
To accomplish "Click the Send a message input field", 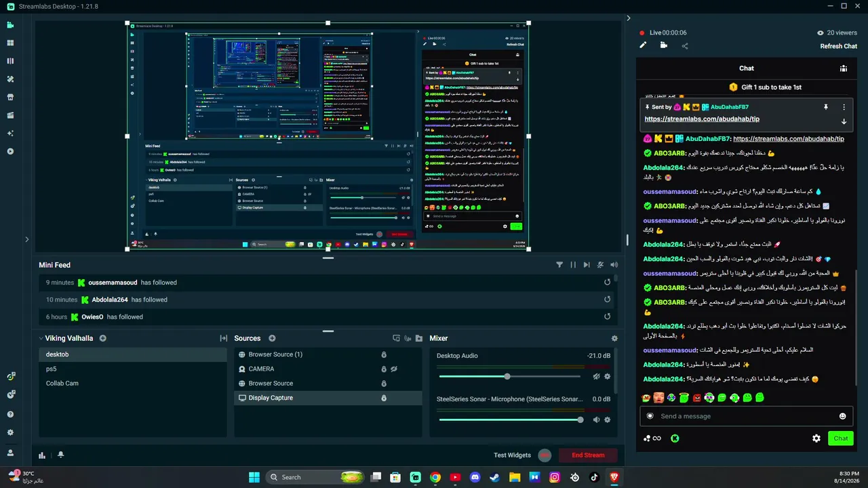I will 747,416.
